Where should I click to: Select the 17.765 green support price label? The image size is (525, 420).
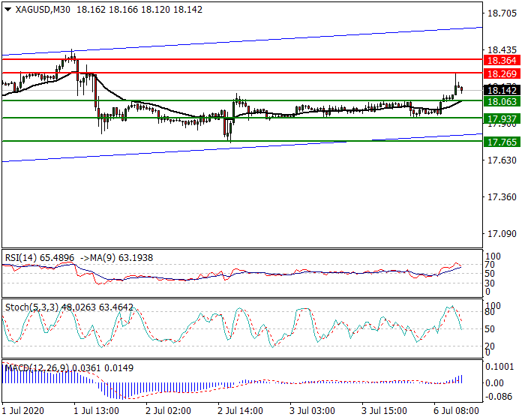[502, 142]
